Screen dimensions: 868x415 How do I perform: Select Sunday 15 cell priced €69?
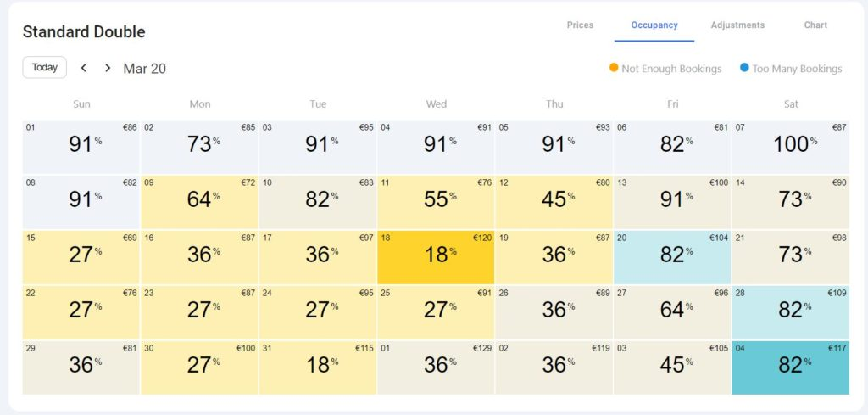(x=81, y=257)
